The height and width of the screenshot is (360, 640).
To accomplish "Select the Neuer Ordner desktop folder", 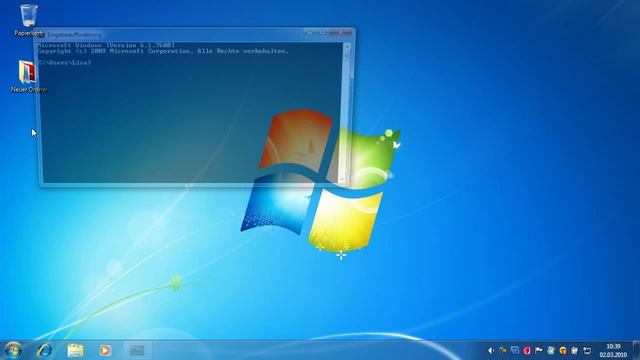I will point(28,76).
